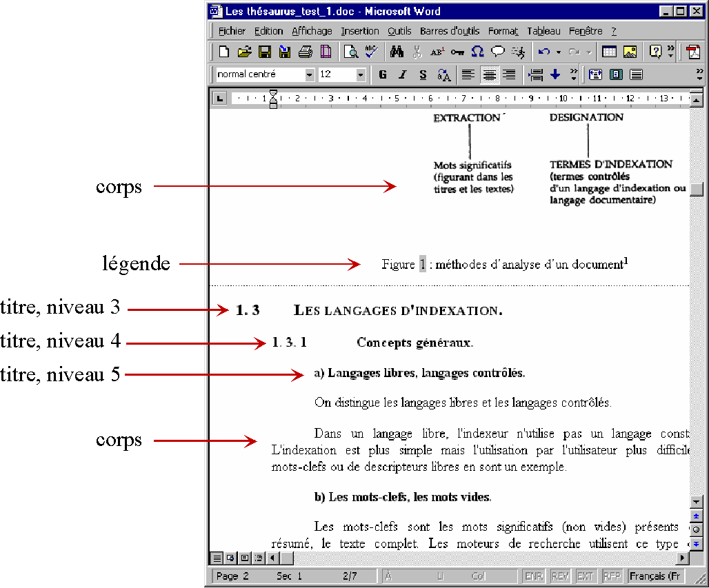The width and height of the screenshot is (709, 588).
Task: Click the tab alignment selector on ruler
Action: pyautogui.click(x=219, y=98)
